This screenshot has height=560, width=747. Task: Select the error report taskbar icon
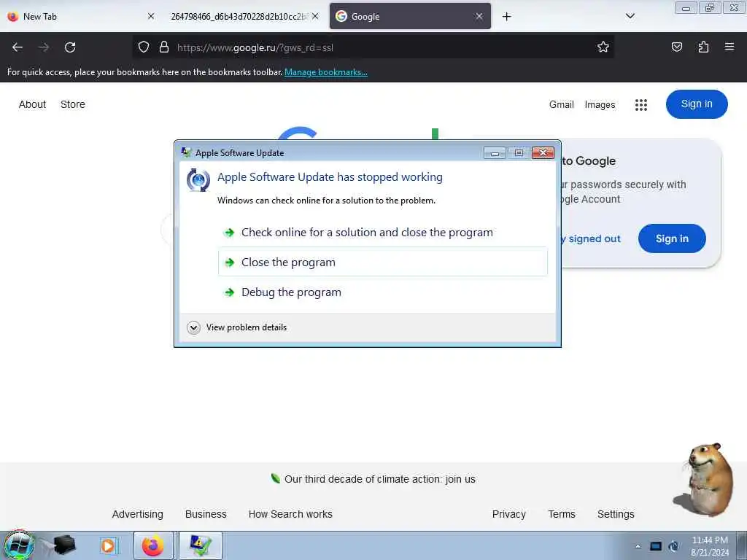[x=200, y=545]
